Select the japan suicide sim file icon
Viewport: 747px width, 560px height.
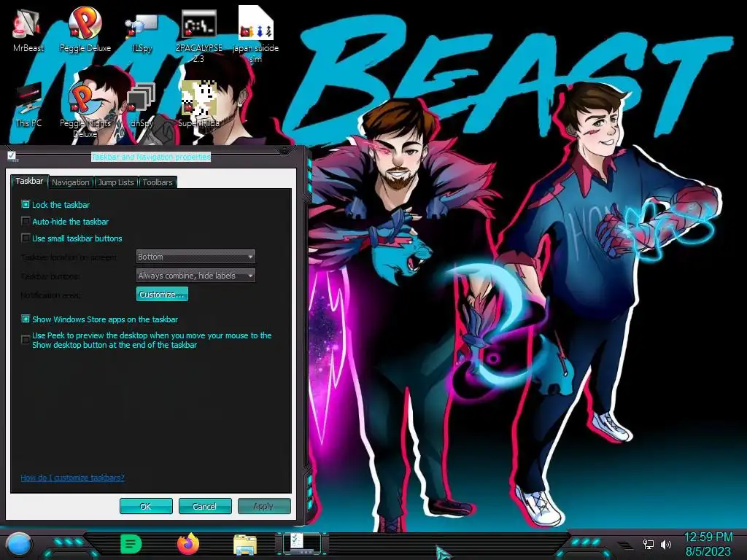pos(256,34)
